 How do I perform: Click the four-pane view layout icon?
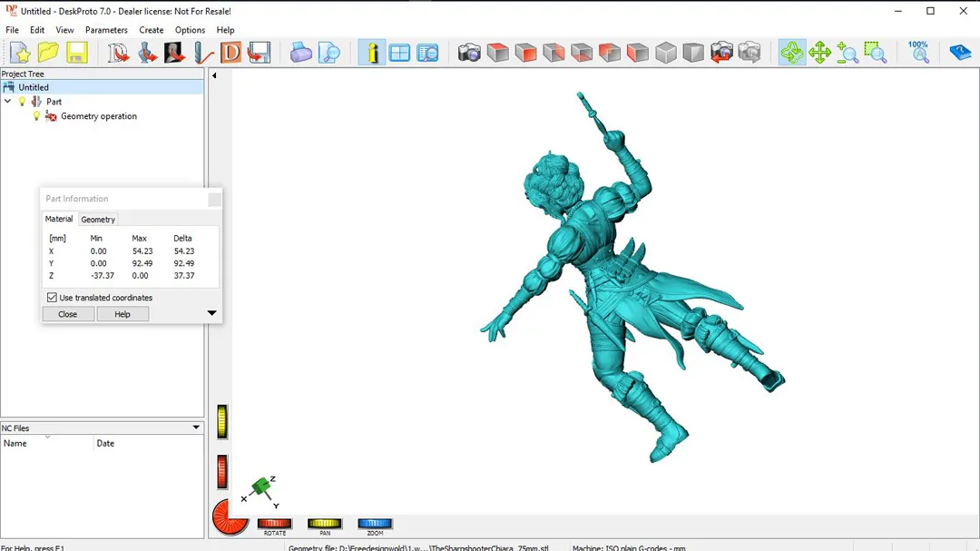[399, 53]
